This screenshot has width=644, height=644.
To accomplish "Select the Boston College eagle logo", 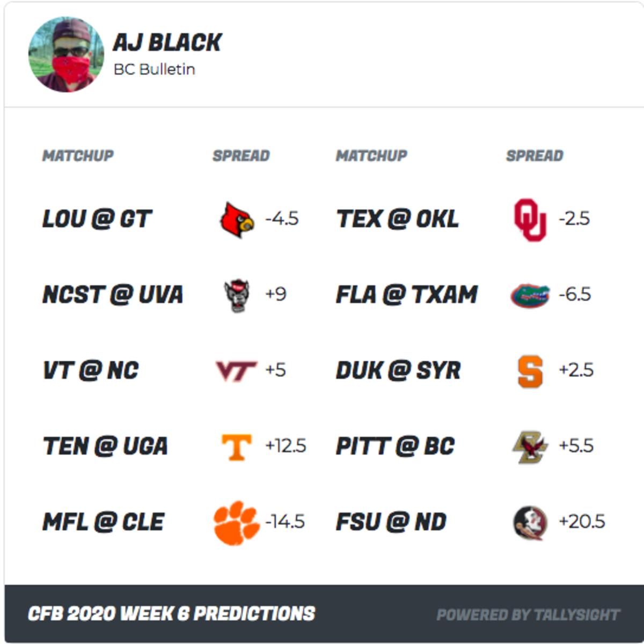I will click(x=530, y=447).
